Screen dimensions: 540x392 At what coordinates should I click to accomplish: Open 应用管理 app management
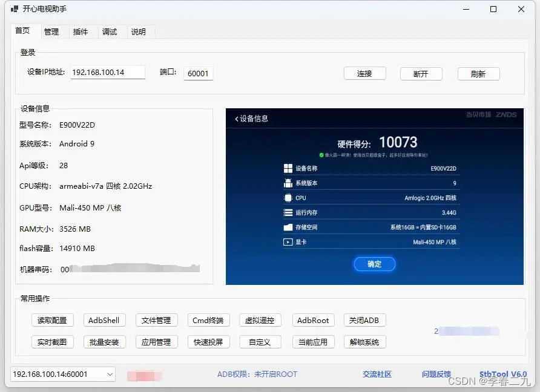156,341
